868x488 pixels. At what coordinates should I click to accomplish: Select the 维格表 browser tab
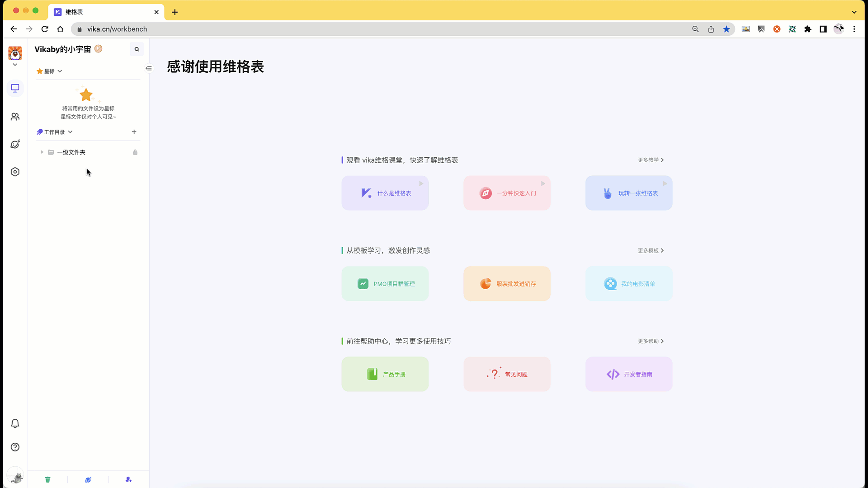tap(106, 12)
